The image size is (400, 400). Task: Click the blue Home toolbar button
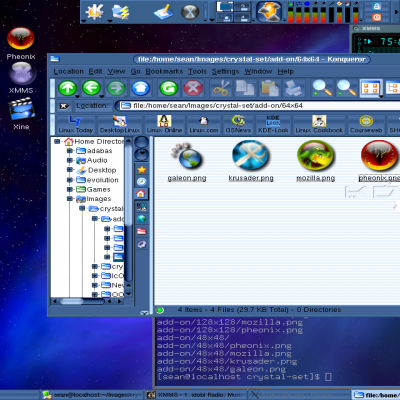141,88
